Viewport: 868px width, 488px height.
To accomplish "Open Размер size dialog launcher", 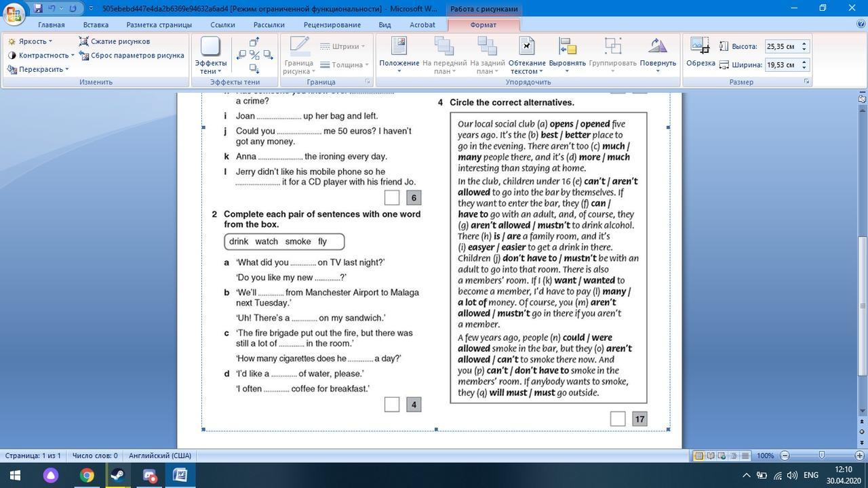I will click(807, 81).
